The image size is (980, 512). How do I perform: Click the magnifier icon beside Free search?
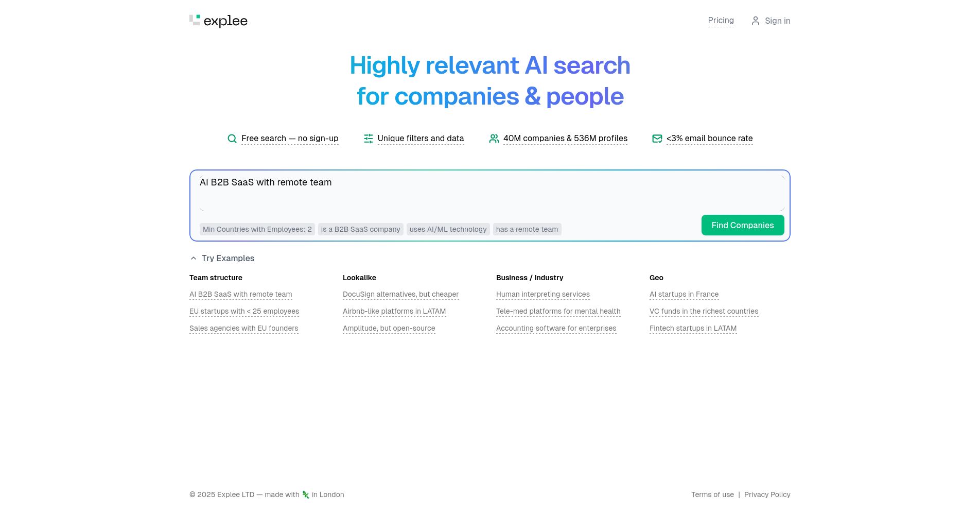232,138
